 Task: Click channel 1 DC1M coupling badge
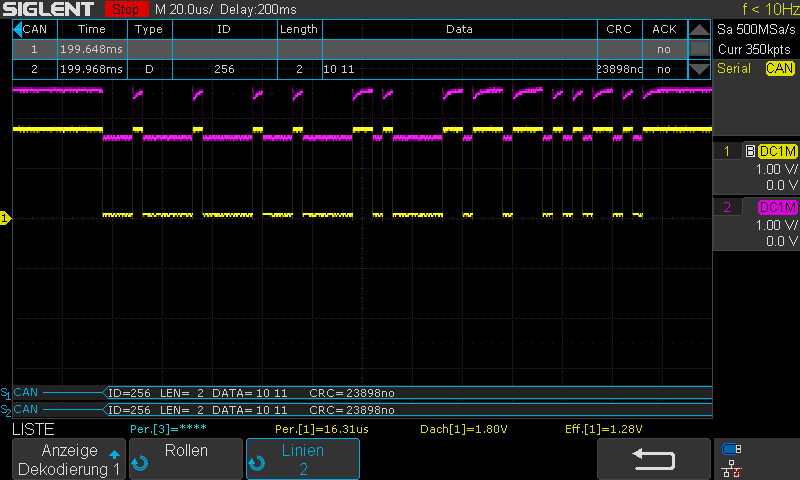click(778, 151)
